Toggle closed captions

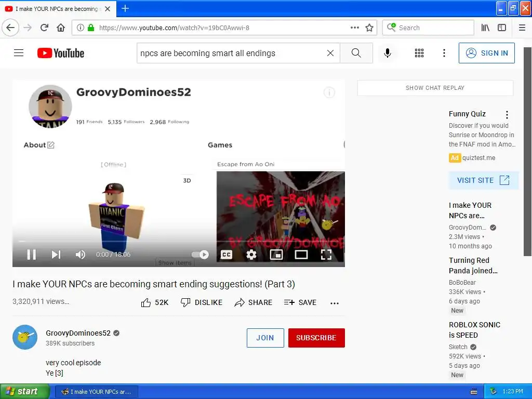[227, 255]
